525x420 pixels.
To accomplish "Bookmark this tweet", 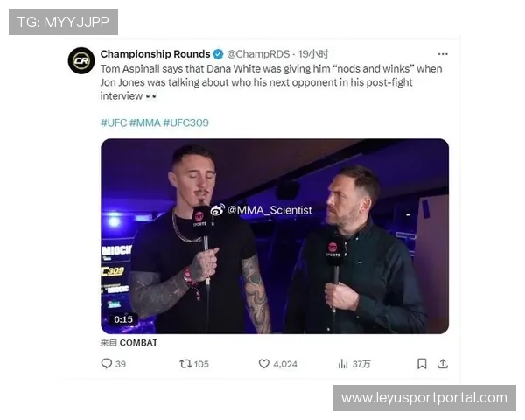I will [422, 364].
